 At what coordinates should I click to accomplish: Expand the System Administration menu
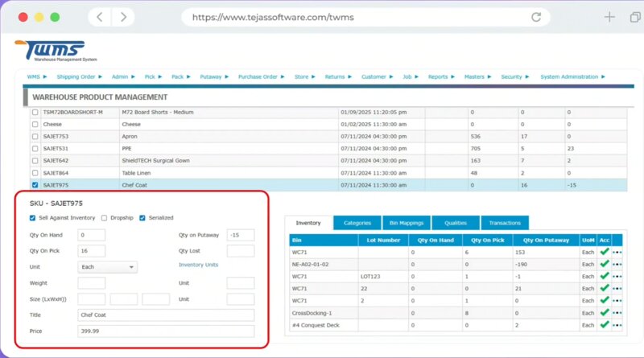pyautogui.click(x=572, y=77)
